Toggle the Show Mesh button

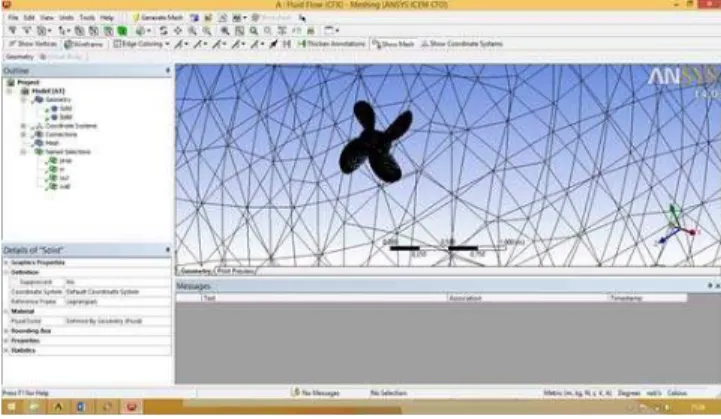(393, 44)
